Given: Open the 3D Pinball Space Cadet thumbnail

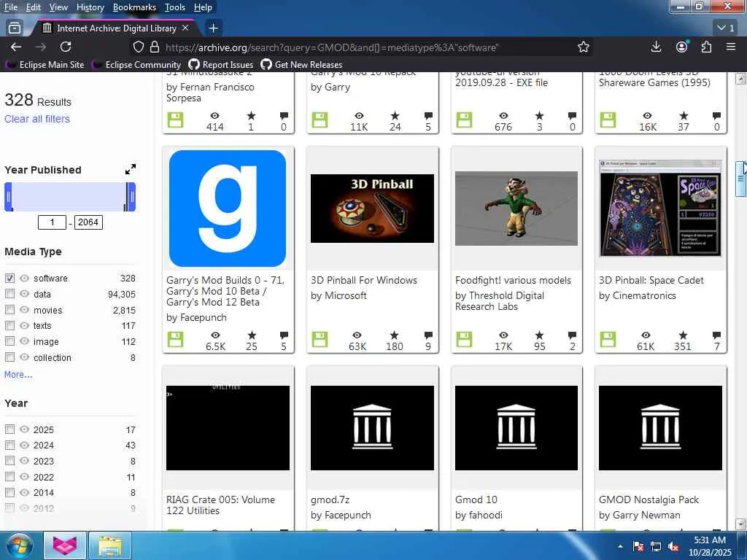Looking at the screenshot, I should [660, 209].
